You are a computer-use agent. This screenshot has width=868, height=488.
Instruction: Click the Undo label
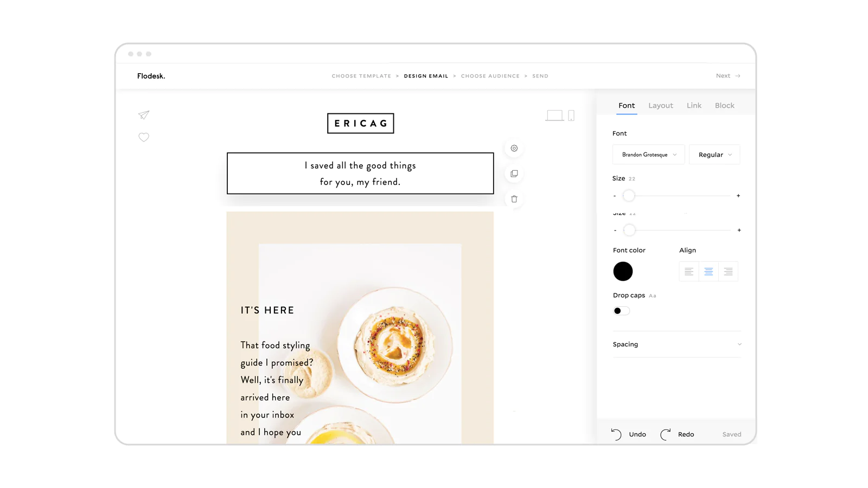point(637,434)
